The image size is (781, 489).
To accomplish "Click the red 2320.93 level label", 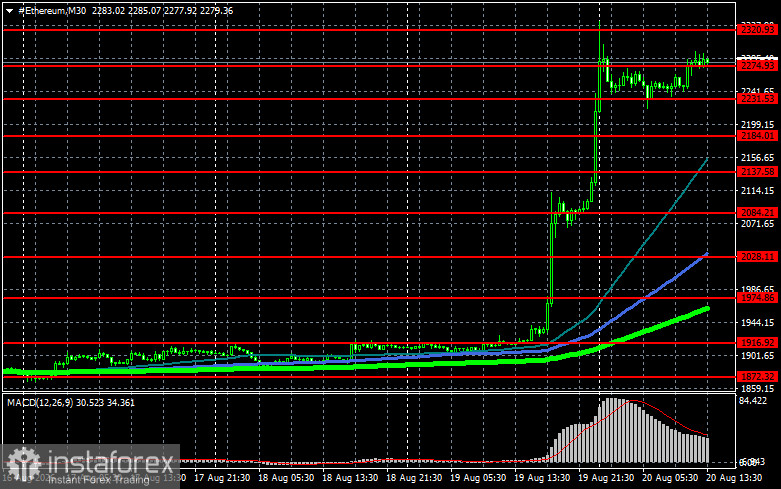I will [x=758, y=30].
